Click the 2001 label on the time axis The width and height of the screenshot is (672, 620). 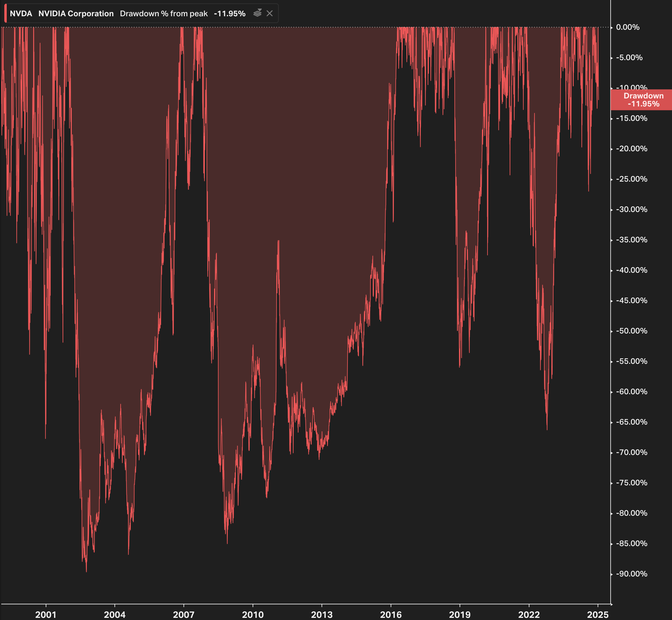(46, 615)
